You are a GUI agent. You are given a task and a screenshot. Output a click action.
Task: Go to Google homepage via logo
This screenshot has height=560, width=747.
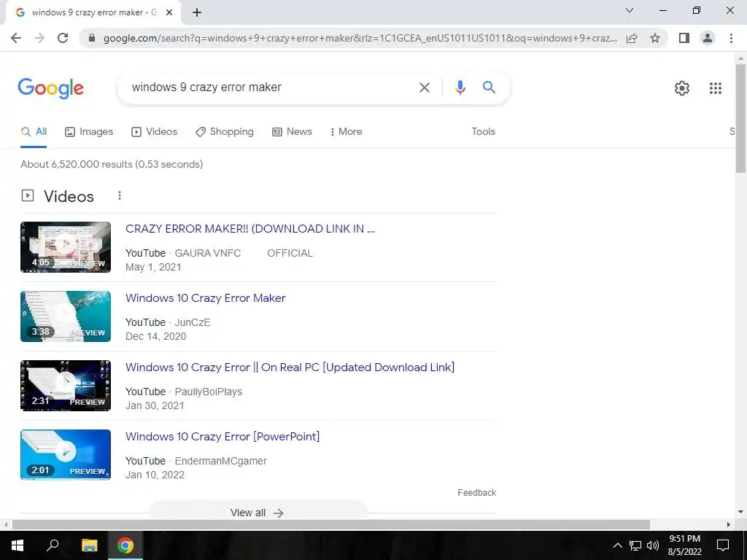pyautogui.click(x=50, y=88)
